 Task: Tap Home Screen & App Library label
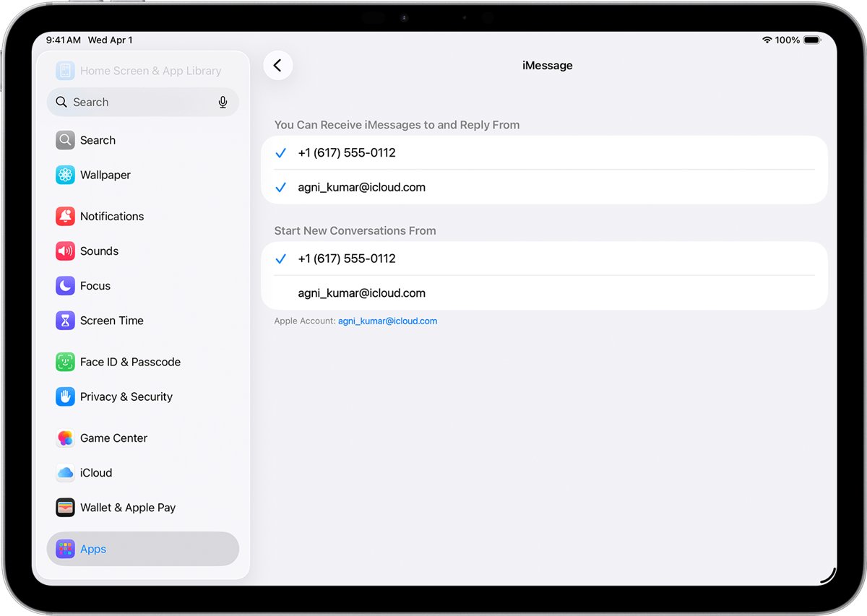150,71
